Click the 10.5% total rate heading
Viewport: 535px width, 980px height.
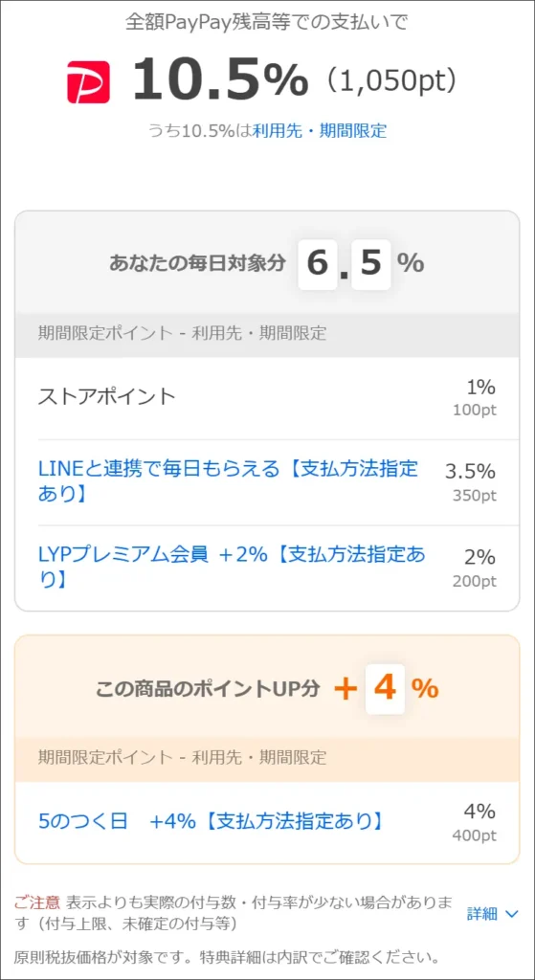[220, 80]
